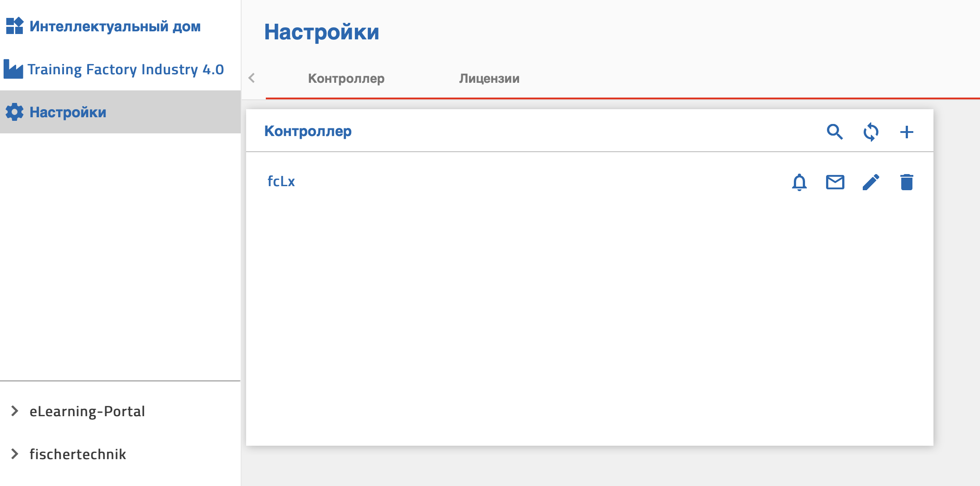Add a new controller with plus icon
The image size is (980, 486).
click(907, 132)
